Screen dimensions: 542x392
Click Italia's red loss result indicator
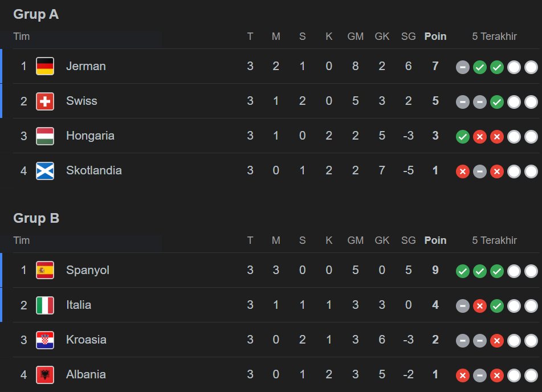point(480,306)
